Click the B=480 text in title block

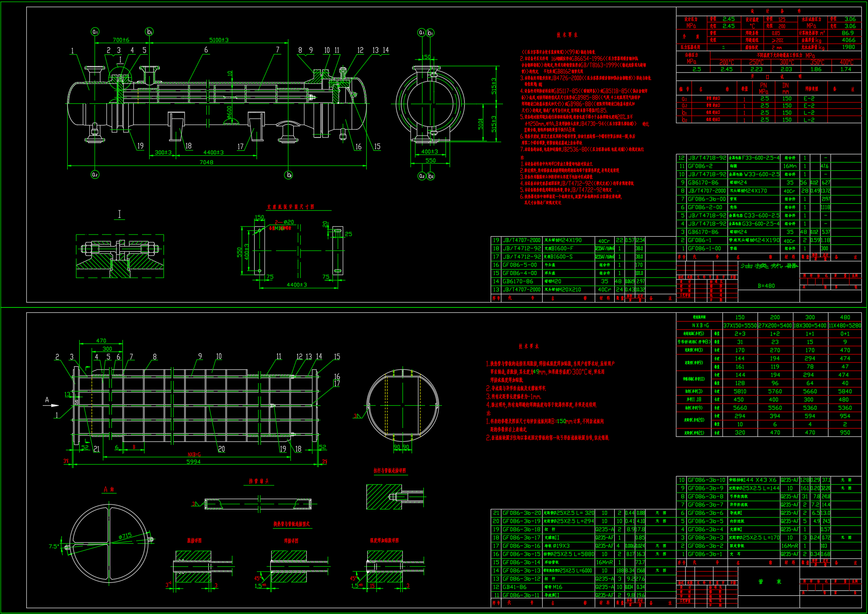pyautogui.click(x=766, y=286)
